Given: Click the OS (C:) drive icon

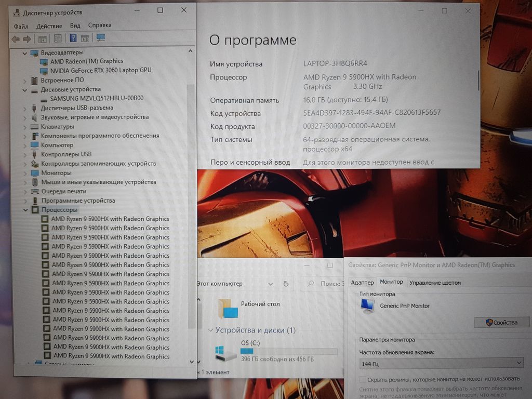Looking at the screenshot, I should click(225, 353).
